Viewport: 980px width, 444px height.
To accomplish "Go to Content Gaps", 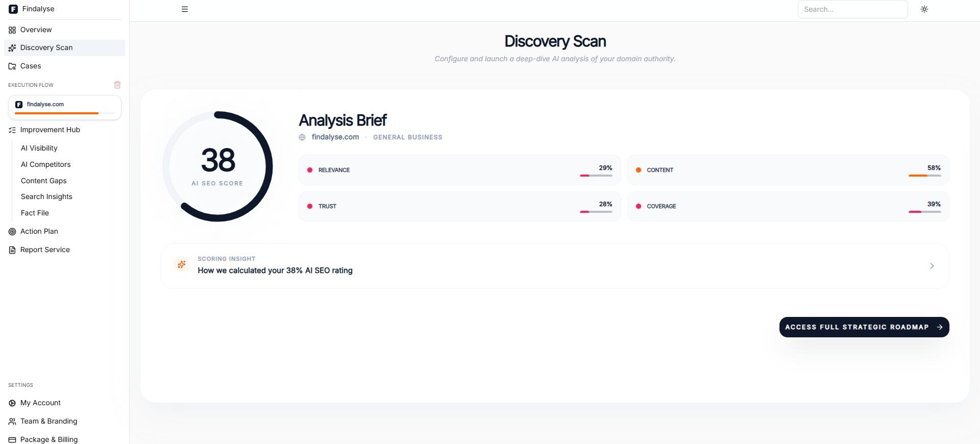I will (x=43, y=181).
